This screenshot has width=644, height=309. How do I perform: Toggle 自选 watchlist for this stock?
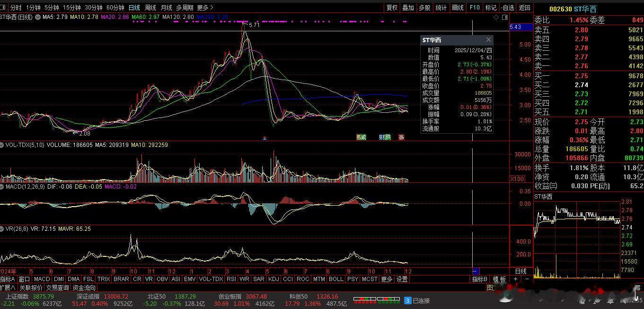pos(507,8)
